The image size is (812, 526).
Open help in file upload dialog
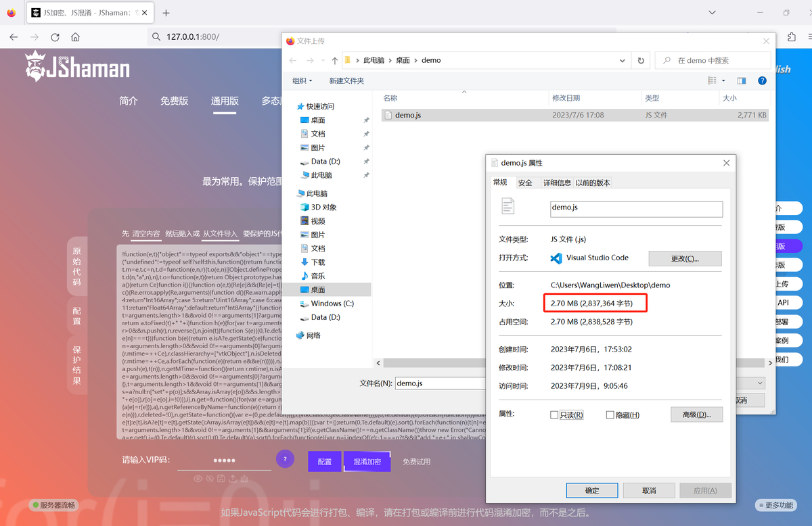[x=762, y=80]
